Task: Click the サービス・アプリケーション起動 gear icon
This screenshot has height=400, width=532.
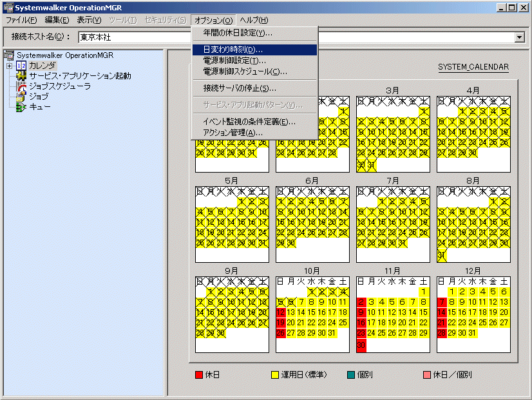Action: point(21,75)
